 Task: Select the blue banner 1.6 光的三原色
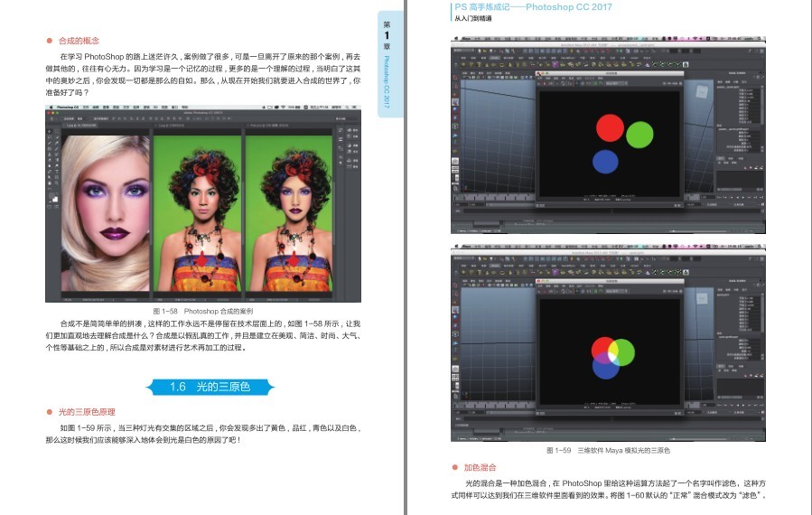(x=210, y=387)
